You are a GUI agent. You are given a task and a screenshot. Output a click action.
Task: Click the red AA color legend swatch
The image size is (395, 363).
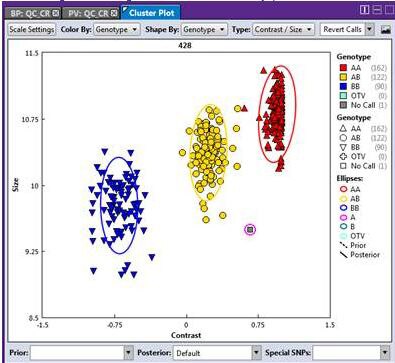pyautogui.click(x=343, y=68)
